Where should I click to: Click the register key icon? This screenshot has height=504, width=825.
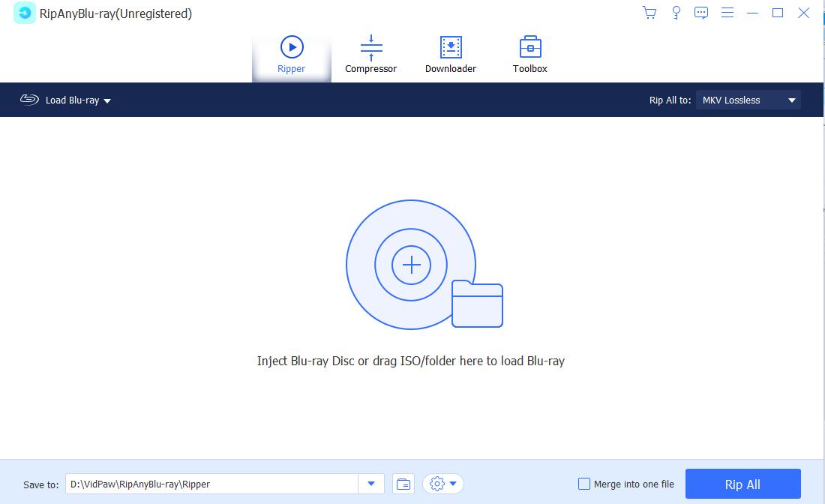tap(676, 13)
